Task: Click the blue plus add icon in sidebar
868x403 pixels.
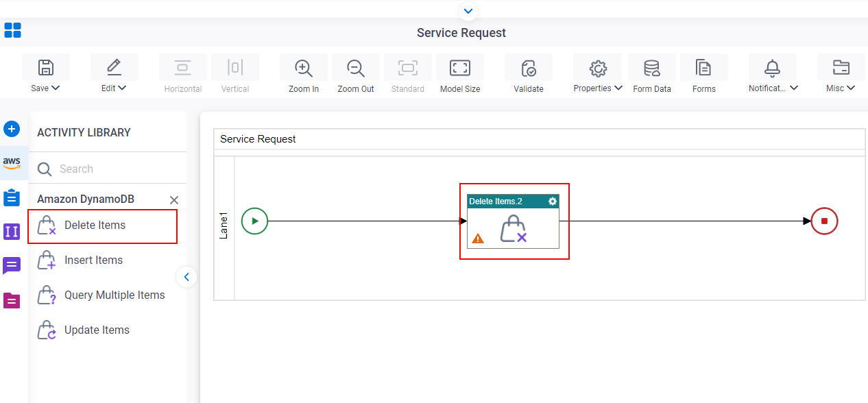Action: 12,129
